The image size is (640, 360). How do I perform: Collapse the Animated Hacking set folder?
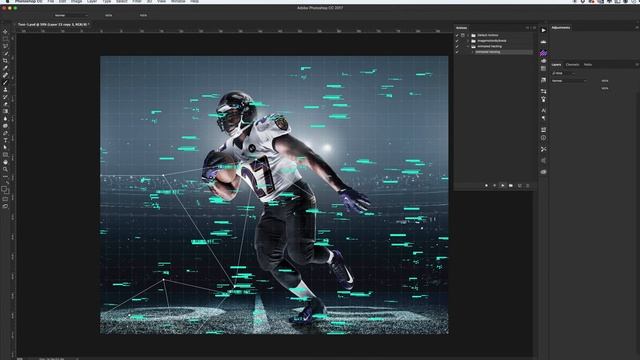(x=468, y=47)
